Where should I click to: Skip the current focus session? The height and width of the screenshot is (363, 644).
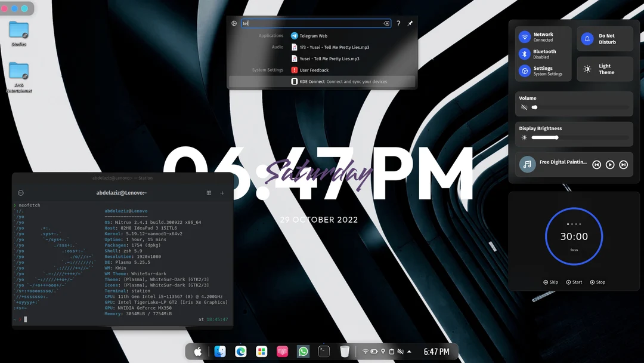pyautogui.click(x=550, y=282)
